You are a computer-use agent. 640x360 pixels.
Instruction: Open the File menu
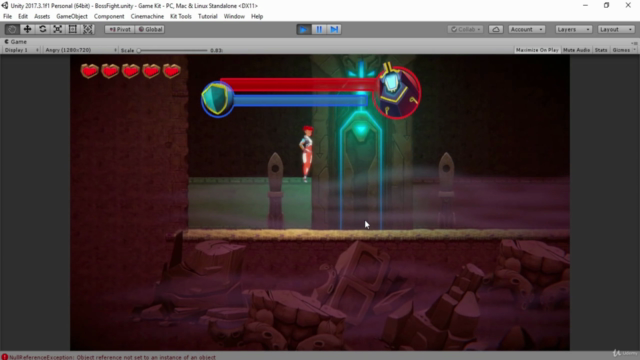7,16
